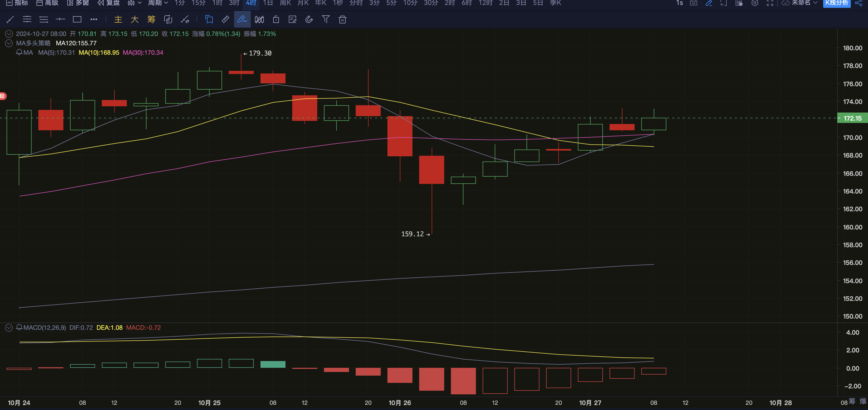The height and width of the screenshot is (410, 868).
Task: Select the trend line drawing tool
Action: (10, 20)
